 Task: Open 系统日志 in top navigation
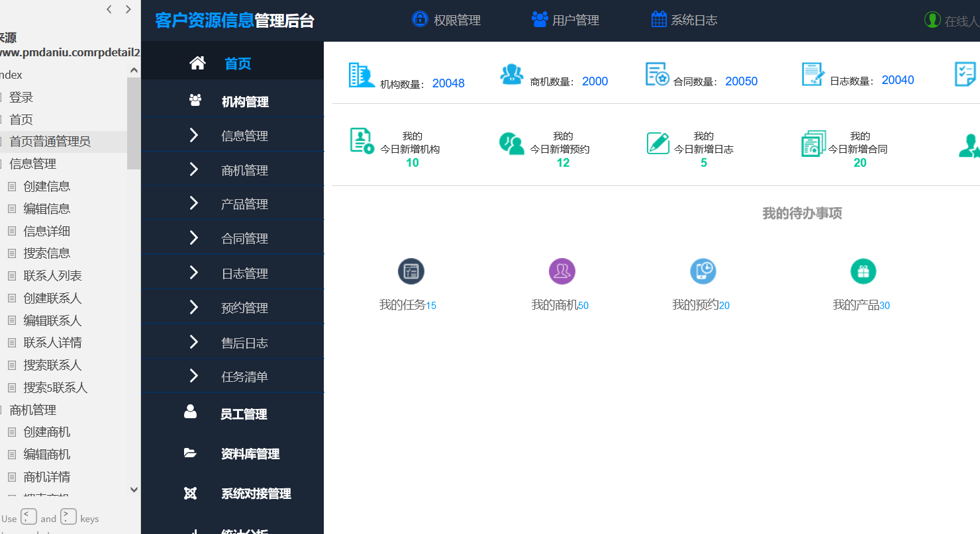tap(694, 21)
